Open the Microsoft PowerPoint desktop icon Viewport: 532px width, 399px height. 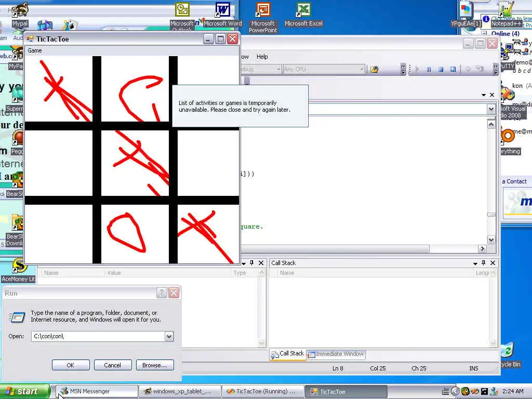tap(263, 17)
